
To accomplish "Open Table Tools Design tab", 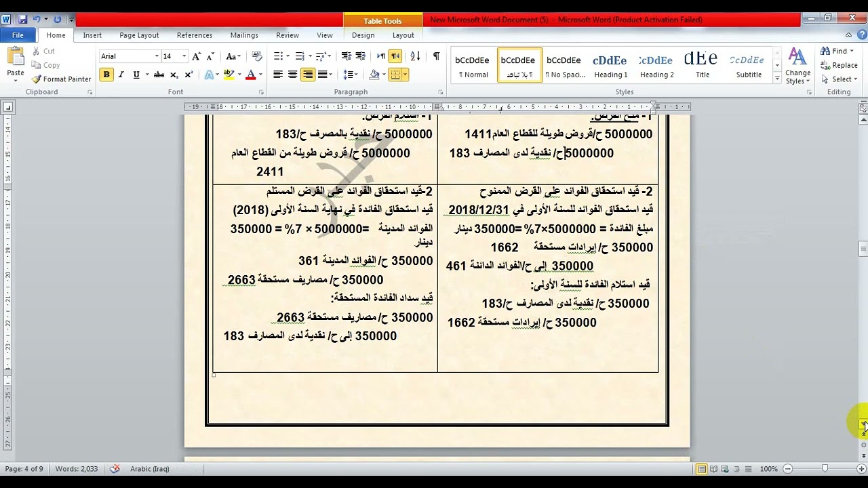I will coord(363,35).
